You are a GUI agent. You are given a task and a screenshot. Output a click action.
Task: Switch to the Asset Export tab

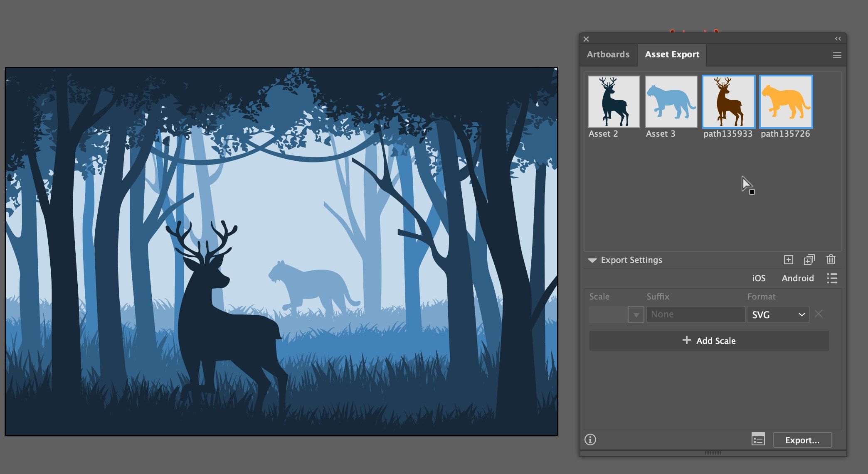coord(672,54)
